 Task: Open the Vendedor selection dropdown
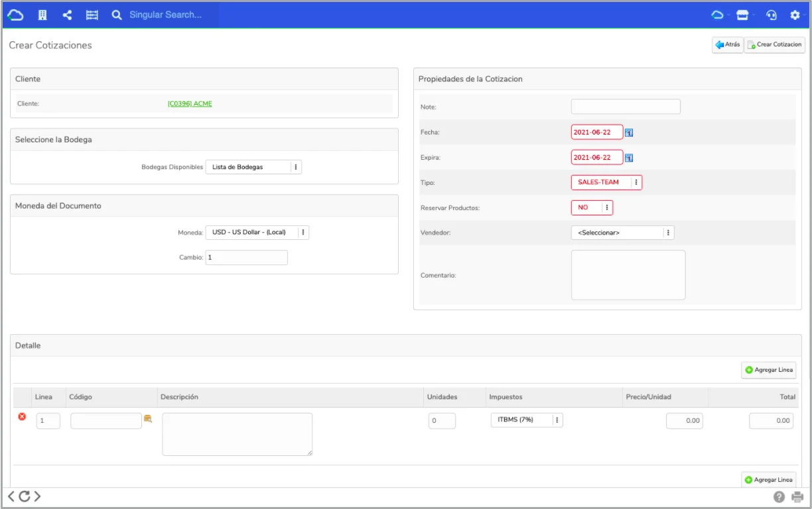coord(622,233)
